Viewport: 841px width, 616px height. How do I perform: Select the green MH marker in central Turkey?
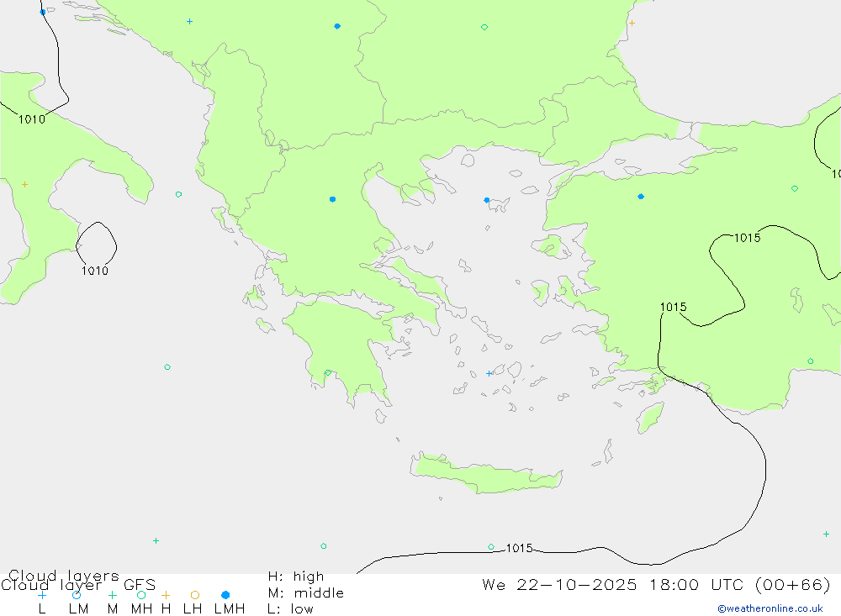[795, 189]
